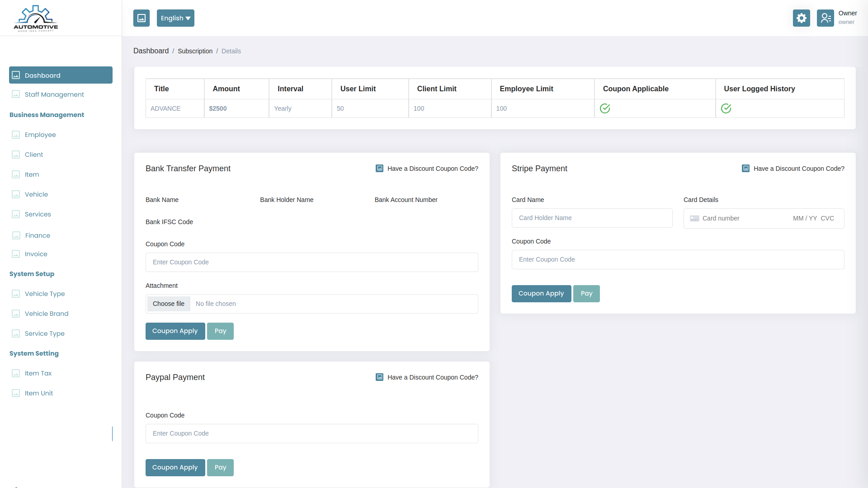Click the Dashboard sidebar icon
The width and height of the screenshot is (868, 488).
(16, 75)
